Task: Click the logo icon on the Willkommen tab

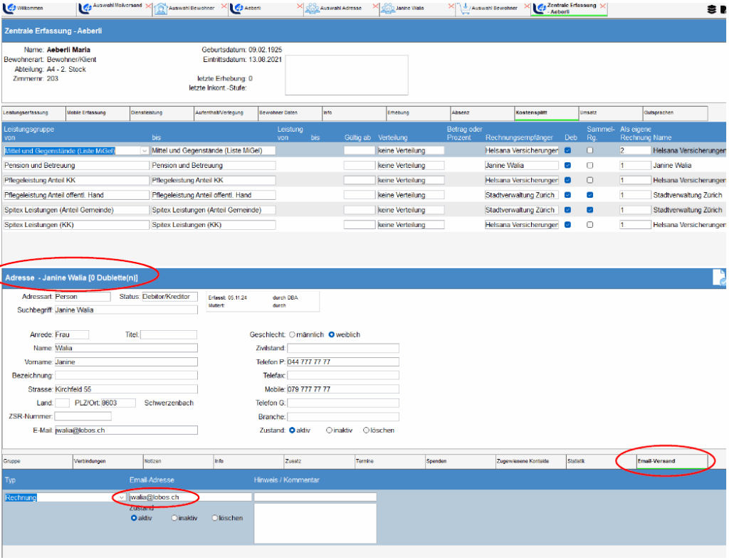Action: coord(8,9)
